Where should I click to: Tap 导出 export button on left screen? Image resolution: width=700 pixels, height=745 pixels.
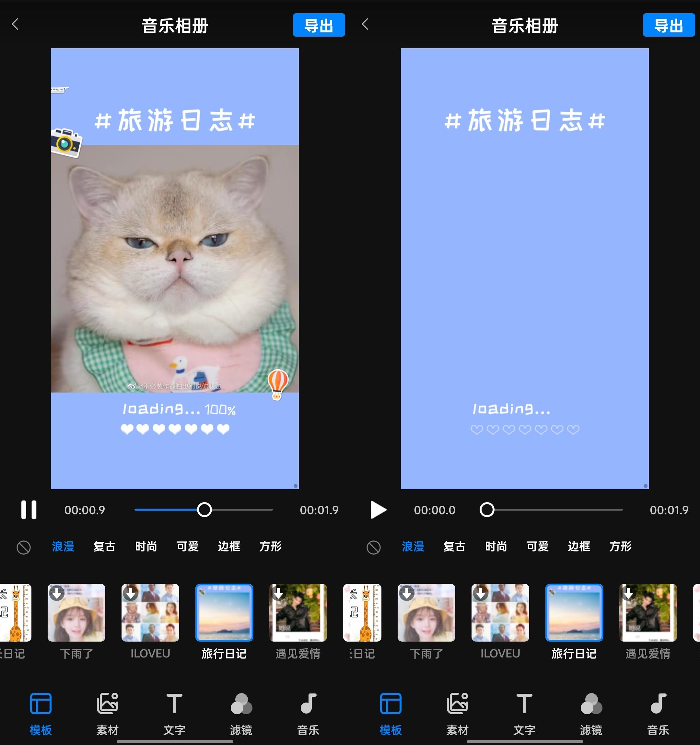click(318, 25)
